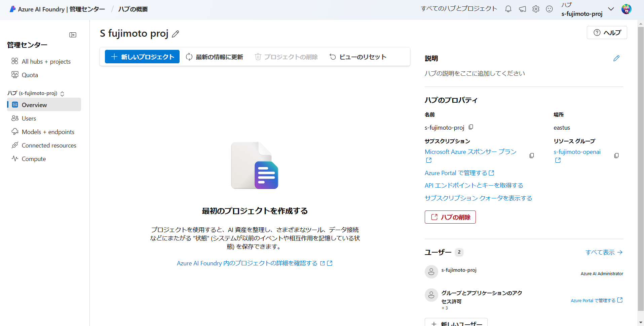Open Azure Portal で管理する beside group permissions

(x=597, y=300)
